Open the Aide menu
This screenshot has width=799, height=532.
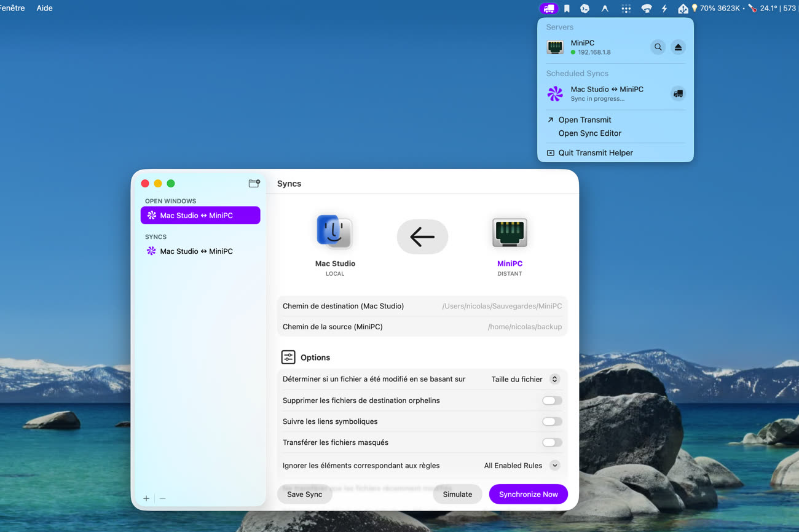(44, 8)
